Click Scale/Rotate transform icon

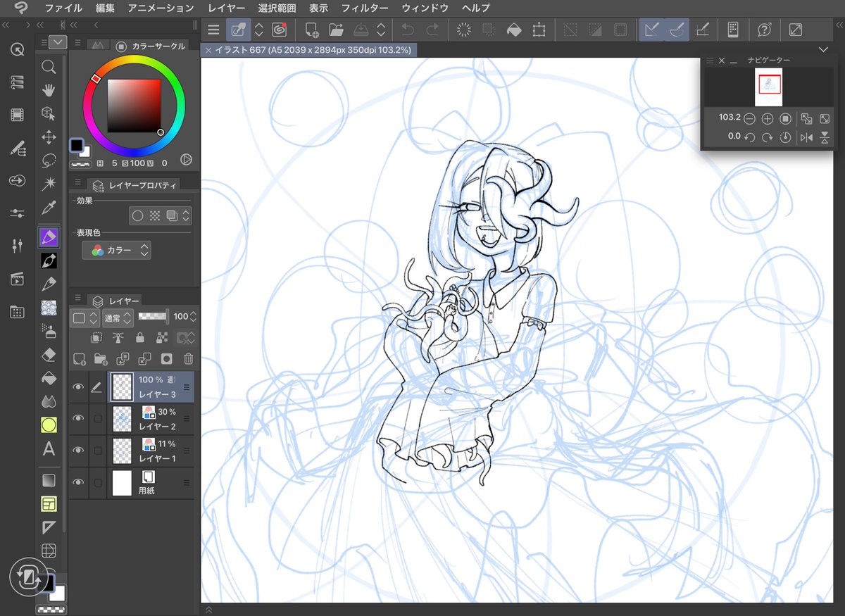539,30
